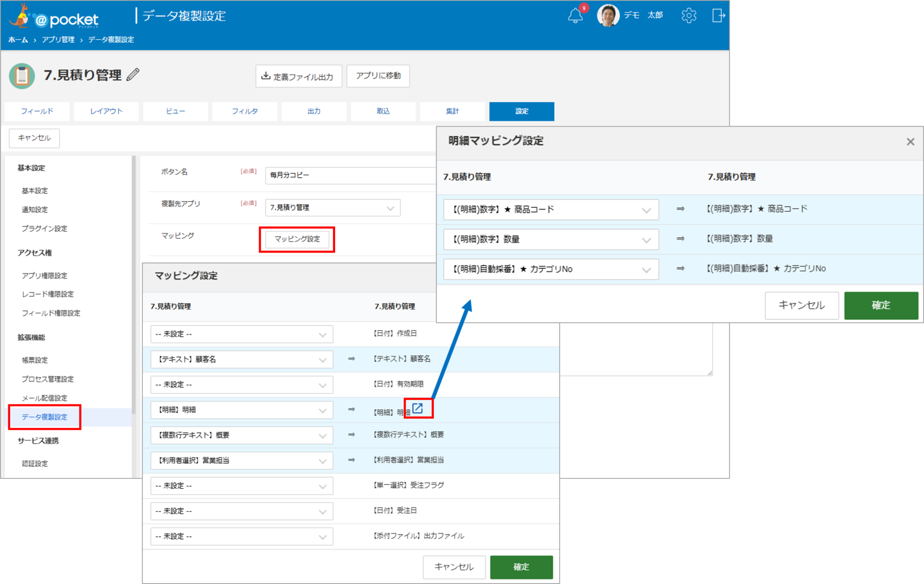Switch to the 出力 tab
The width and height of the screenshot is (924, 584).
[x=314, y=111]
